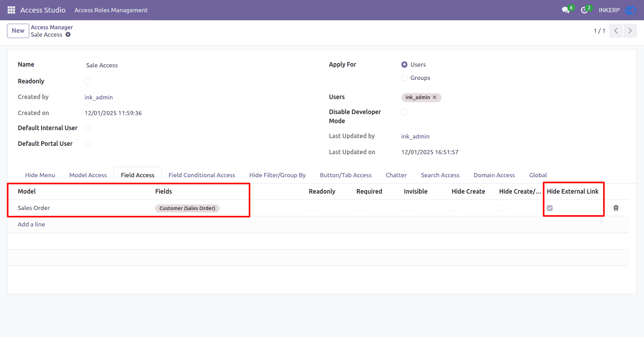Open the Field Conditional Access tab
The height and width of the screenshot is (337, 644).
[x=202, y=175]
